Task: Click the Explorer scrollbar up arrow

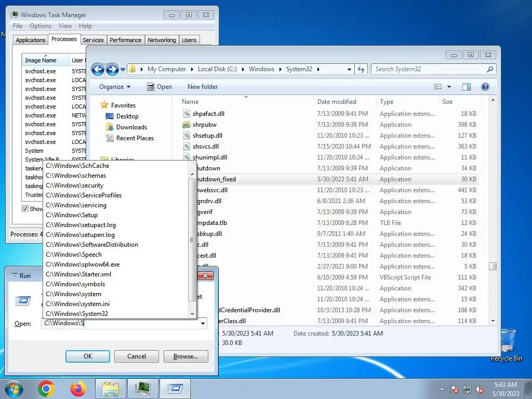Action: (493, 100)
